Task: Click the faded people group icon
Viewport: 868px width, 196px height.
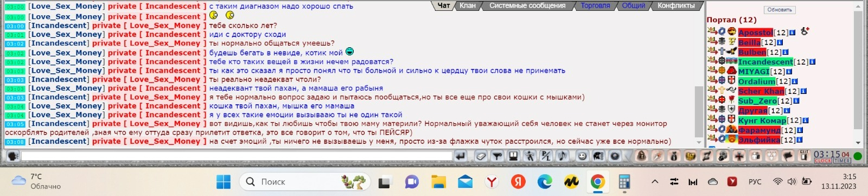Action: click(x=772, y=156)
